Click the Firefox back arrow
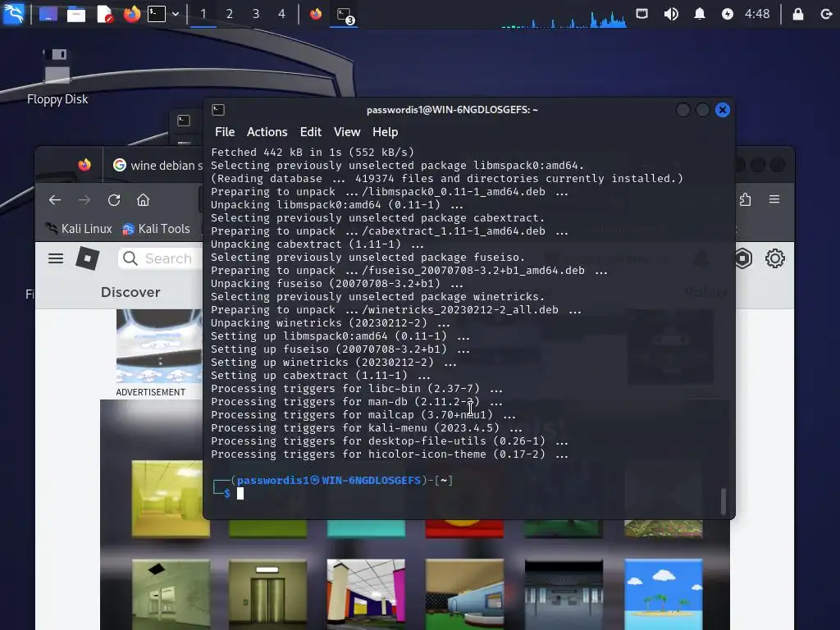The height and width of the screenshot is (630, 840). pyautogui.click(x=55, y=200)
